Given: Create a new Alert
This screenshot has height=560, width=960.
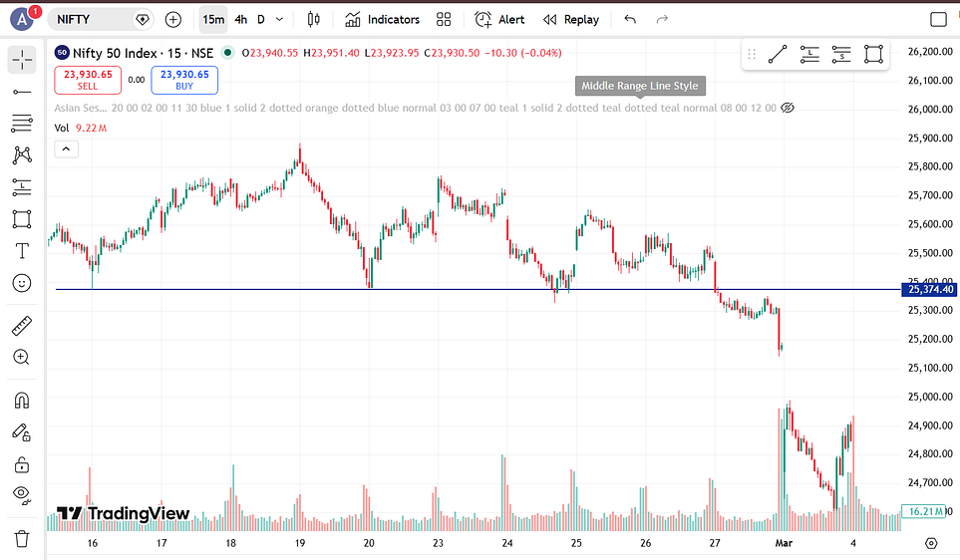Looking at the screenshot, I should point(499,20).
